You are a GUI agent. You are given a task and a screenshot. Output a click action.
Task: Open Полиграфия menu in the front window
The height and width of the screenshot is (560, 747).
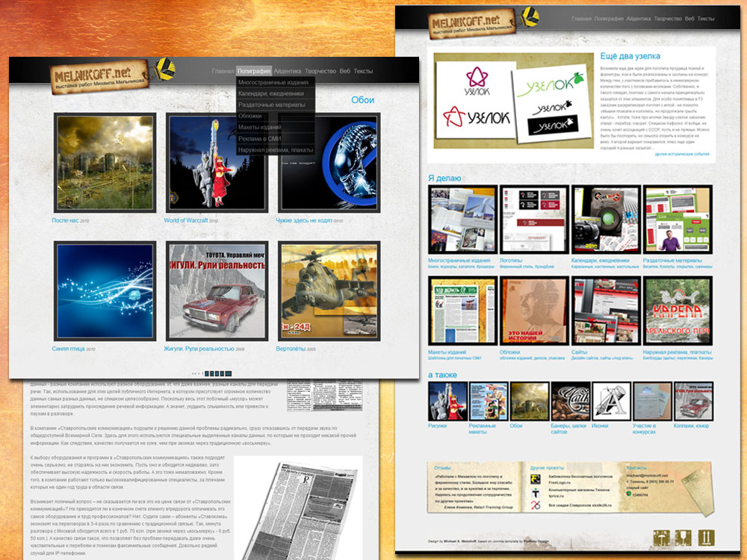(x=254, y=71)
